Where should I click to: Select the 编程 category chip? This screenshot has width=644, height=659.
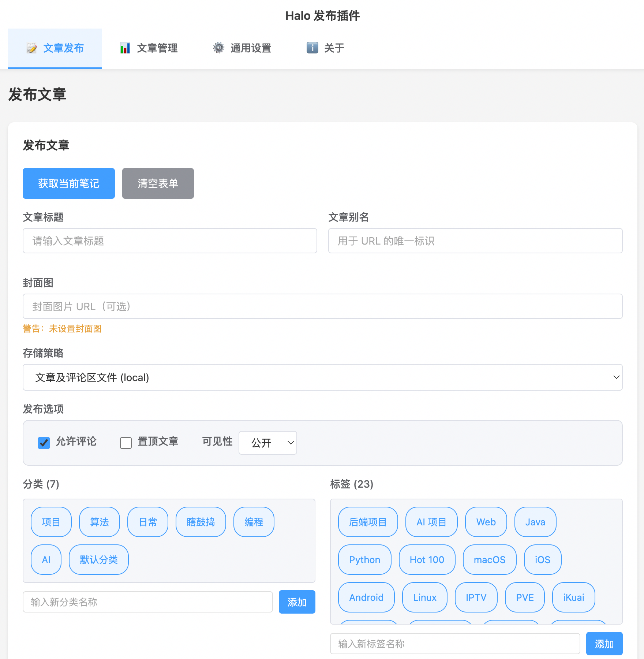coord(254,522)
